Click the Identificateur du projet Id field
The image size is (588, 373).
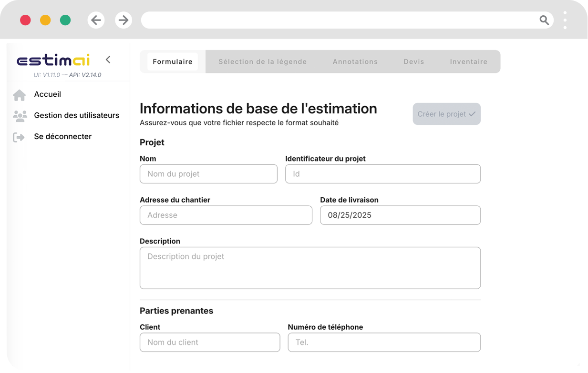tap(383, 174)
